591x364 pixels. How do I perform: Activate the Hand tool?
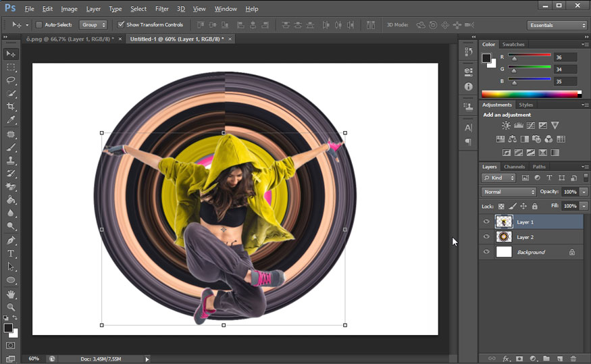(11, 294)
